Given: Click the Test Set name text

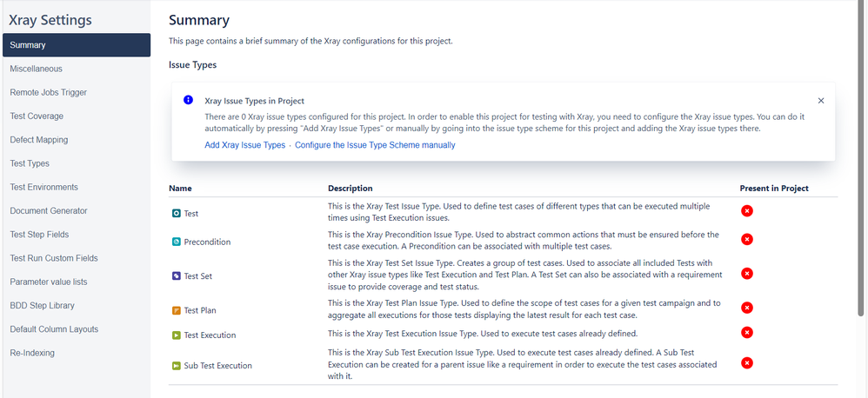Looking at the screenshot, I should (x=198, y=275).
